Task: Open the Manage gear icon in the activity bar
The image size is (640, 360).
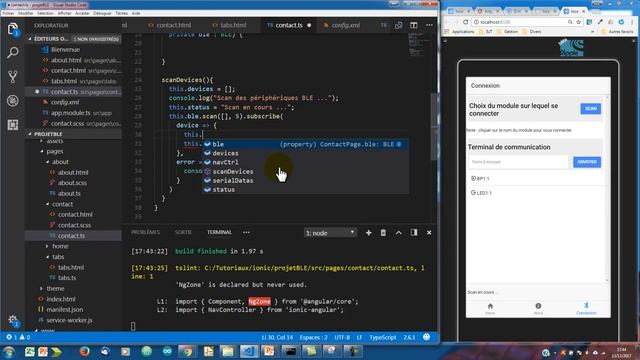Action: [13, 320]
